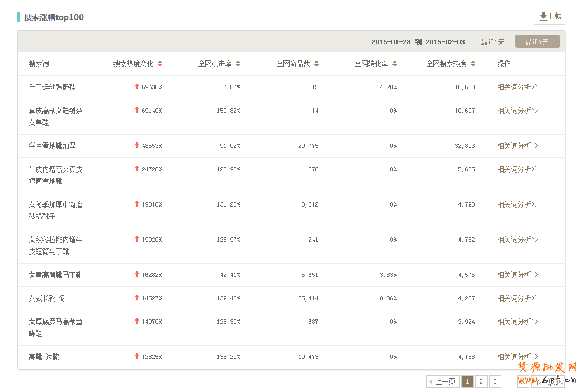This screenshot has height=392, width=582.
Task: Switch to the 最近1天 time range
Action: coord(493,42)
